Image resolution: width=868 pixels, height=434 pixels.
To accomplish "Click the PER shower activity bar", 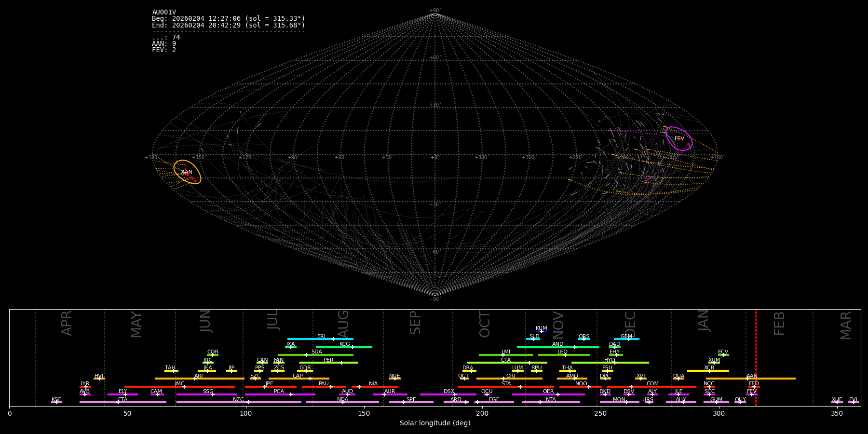I will pos(328,363).
